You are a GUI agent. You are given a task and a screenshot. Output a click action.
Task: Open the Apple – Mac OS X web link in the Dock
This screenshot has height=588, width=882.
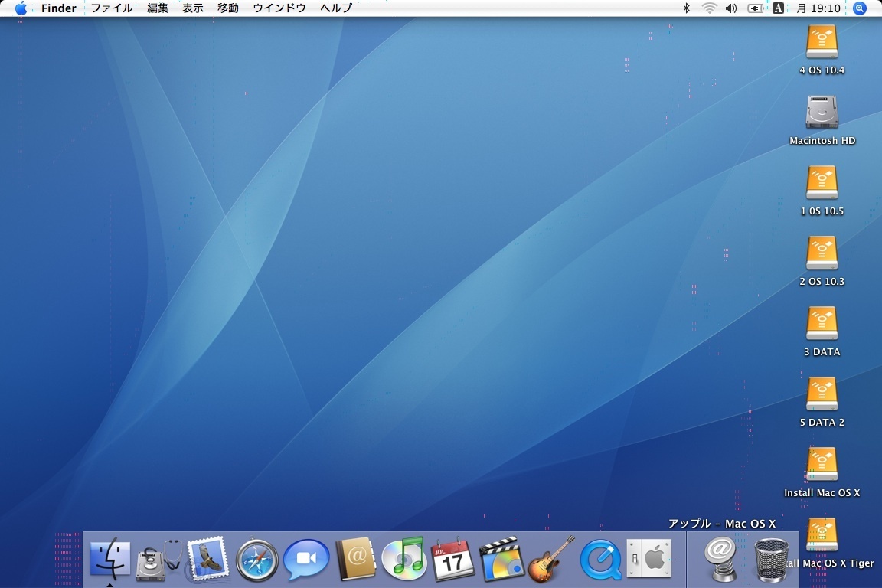pyautogui.click(x=720, y=559)
